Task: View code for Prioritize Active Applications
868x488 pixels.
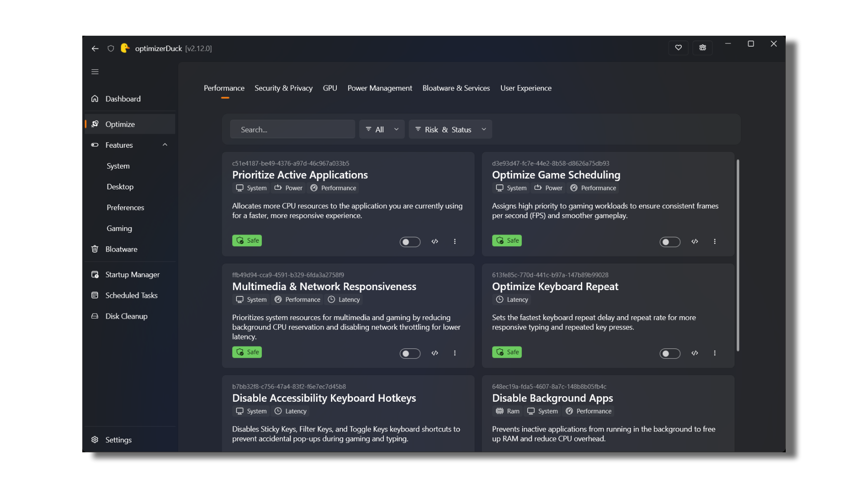Action: click(x=435, y=241)
